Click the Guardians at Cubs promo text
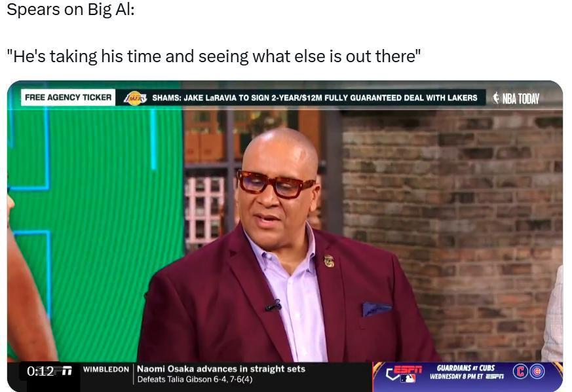Screen dimensions: 572x392 465,368
